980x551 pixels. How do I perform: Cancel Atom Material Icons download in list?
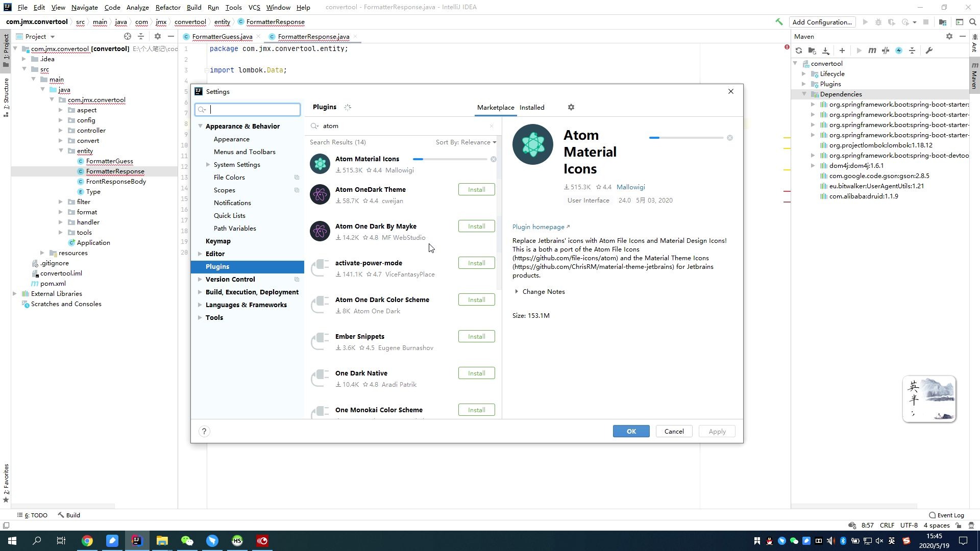click(494, 159)
